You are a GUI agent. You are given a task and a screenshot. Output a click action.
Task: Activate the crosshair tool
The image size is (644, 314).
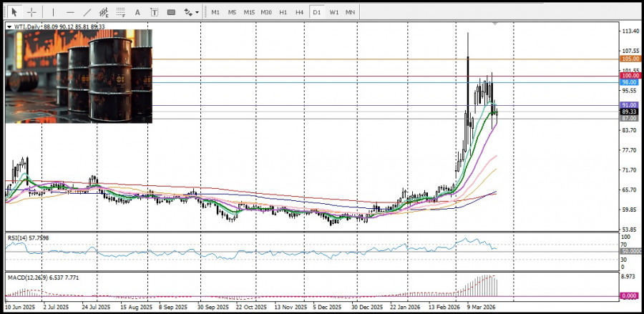pos(31,12)
